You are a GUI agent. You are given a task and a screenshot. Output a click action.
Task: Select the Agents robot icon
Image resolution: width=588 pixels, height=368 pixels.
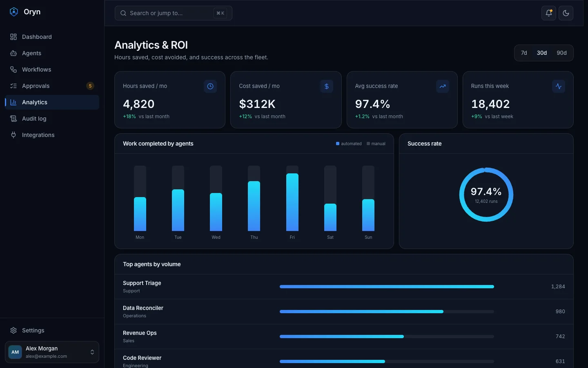coord(13,53)
